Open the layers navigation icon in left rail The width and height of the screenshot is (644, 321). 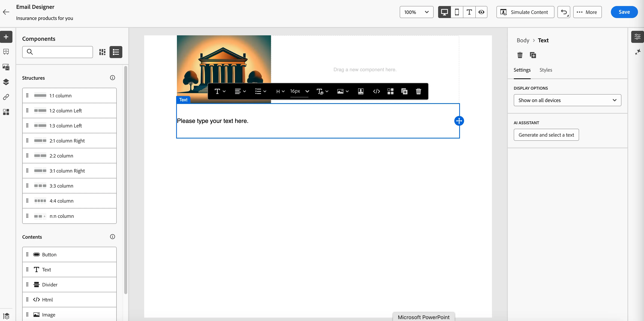[x=6, y=82]
